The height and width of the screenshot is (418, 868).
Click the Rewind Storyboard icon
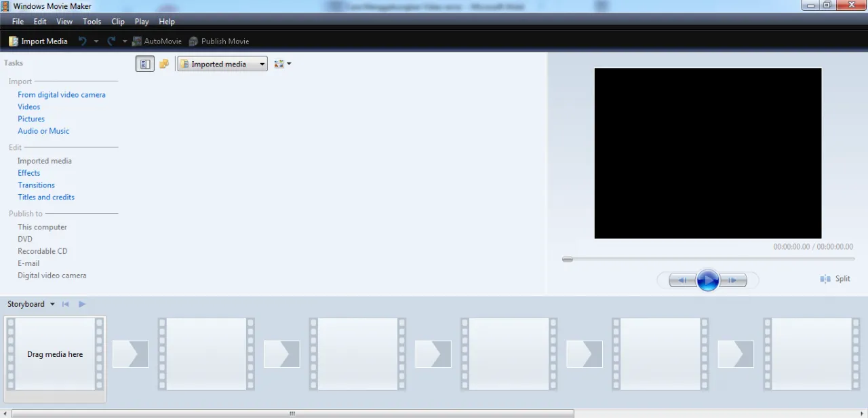tap(66, 305)
